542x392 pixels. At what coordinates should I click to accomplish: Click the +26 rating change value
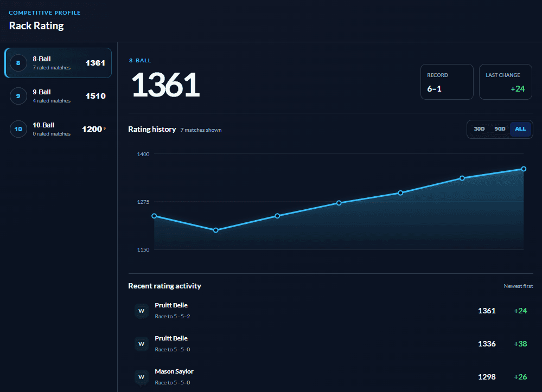pyautogui.click(x=520, y=377)
